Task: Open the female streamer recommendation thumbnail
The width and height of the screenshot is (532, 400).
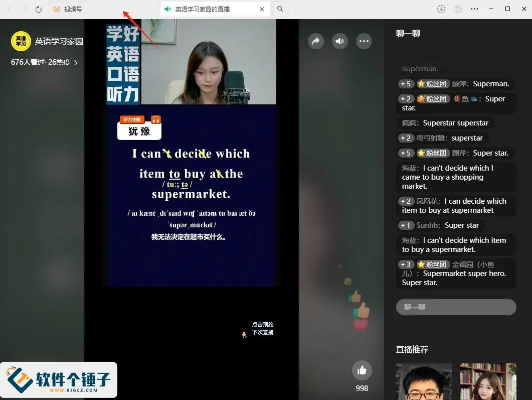Action: pyautogui.click(x=488, y=381)
